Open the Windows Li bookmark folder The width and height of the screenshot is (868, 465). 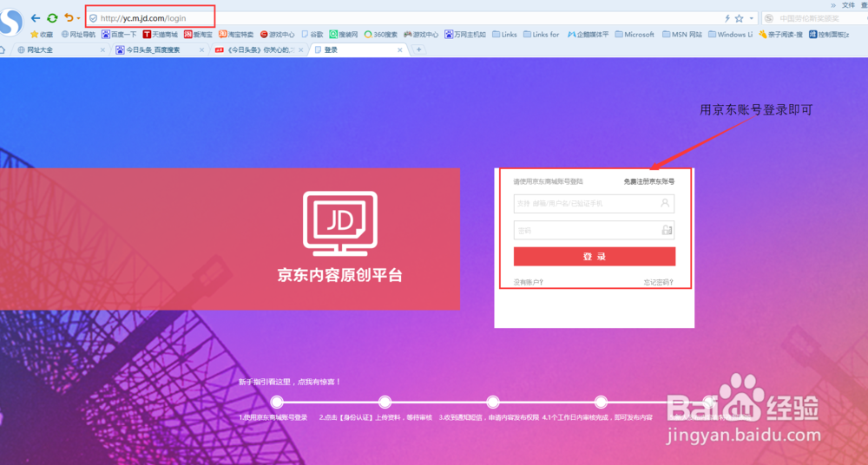coord(731,35)
